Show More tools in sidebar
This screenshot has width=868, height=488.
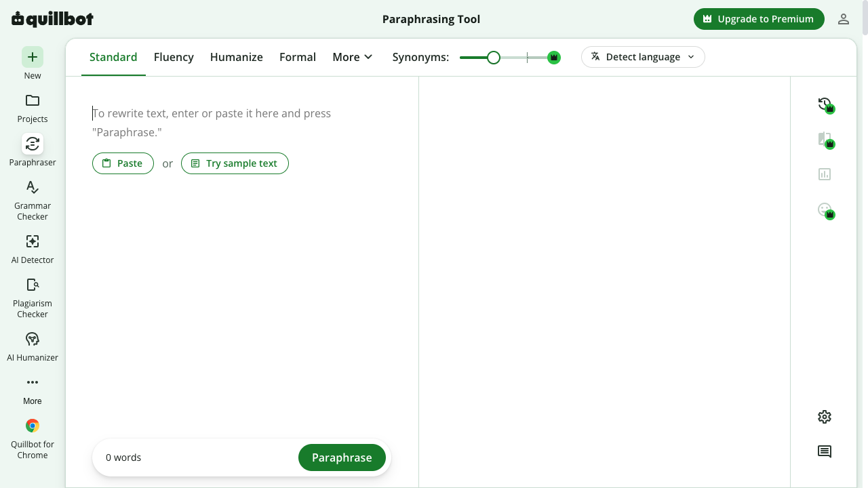click(x=33, y=390)
